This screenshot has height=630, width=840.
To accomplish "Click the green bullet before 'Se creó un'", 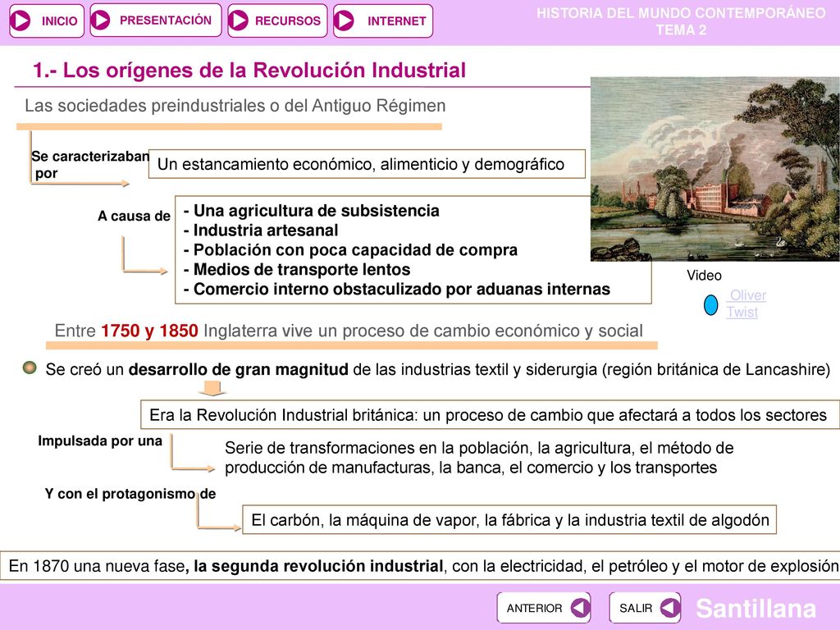I will (x=30, y=368).
